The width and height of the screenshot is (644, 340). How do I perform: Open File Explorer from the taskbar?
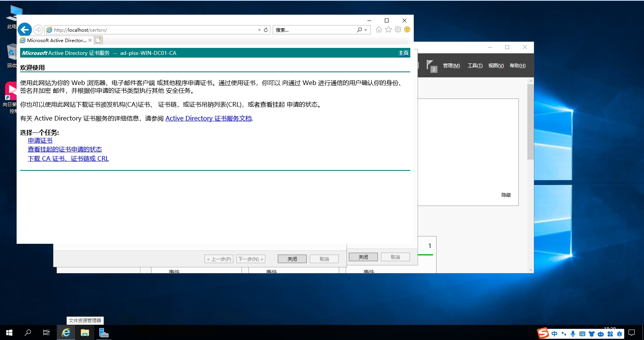[x=85, y=333]
